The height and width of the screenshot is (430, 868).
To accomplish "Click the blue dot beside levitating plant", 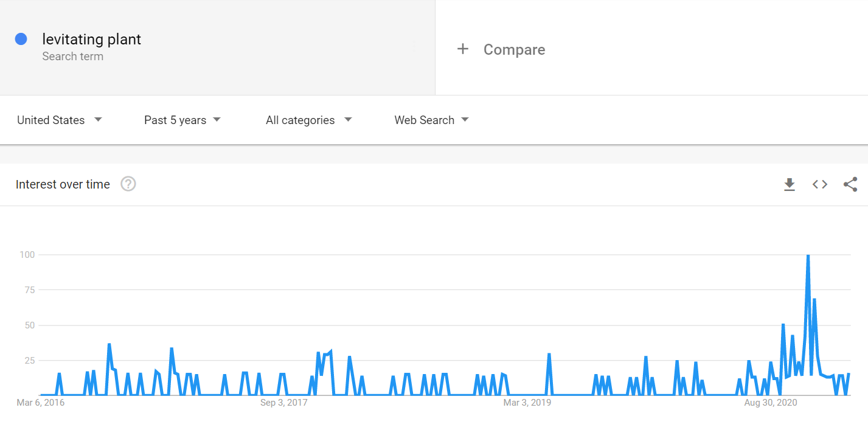I will (21, 39).
